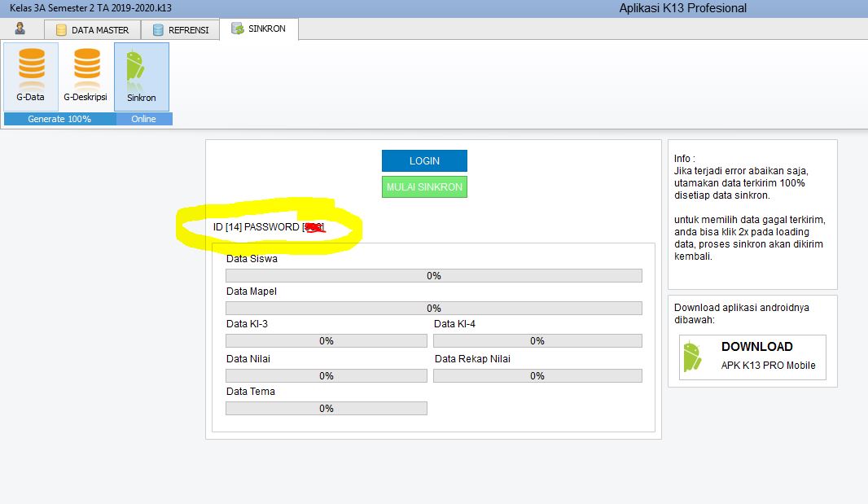Click the Data Tema progress bar
Viewport: 868px width, 504px height.
tap(326, 409)
